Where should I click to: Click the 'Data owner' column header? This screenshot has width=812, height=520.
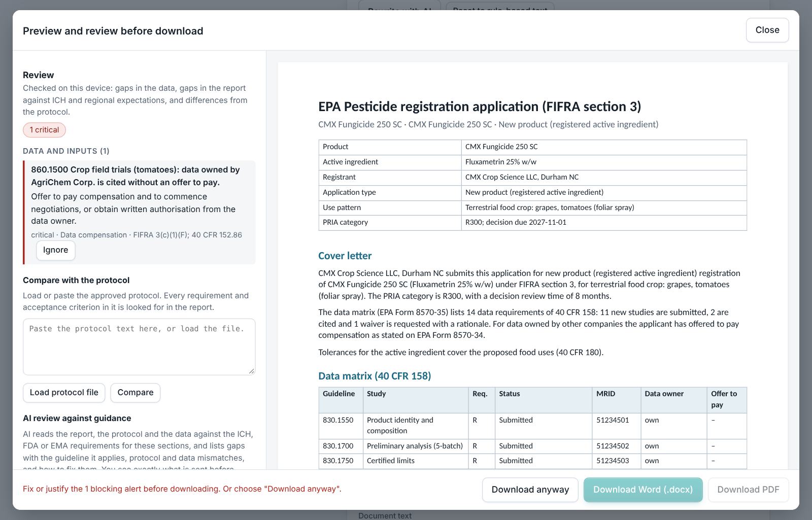[673, 400]
